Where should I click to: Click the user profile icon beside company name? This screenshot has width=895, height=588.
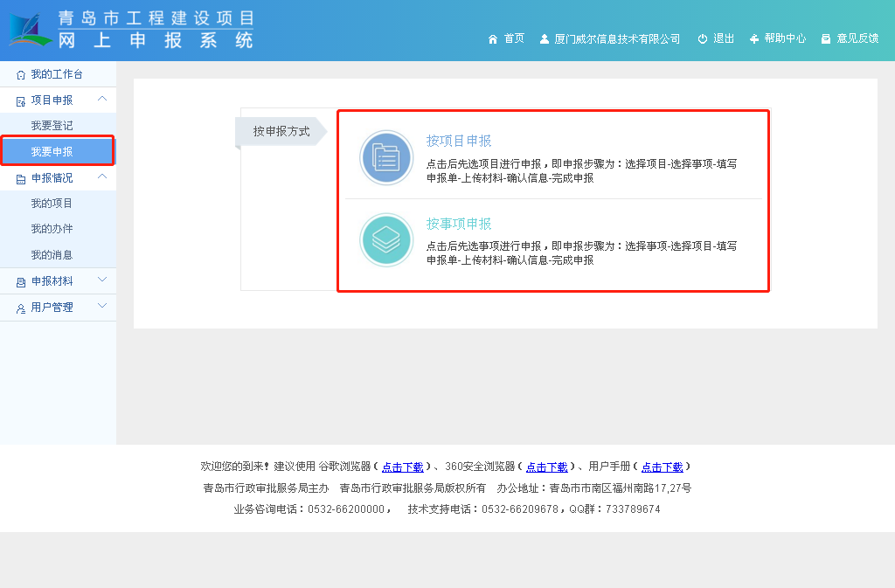click(x=545, y=39)
